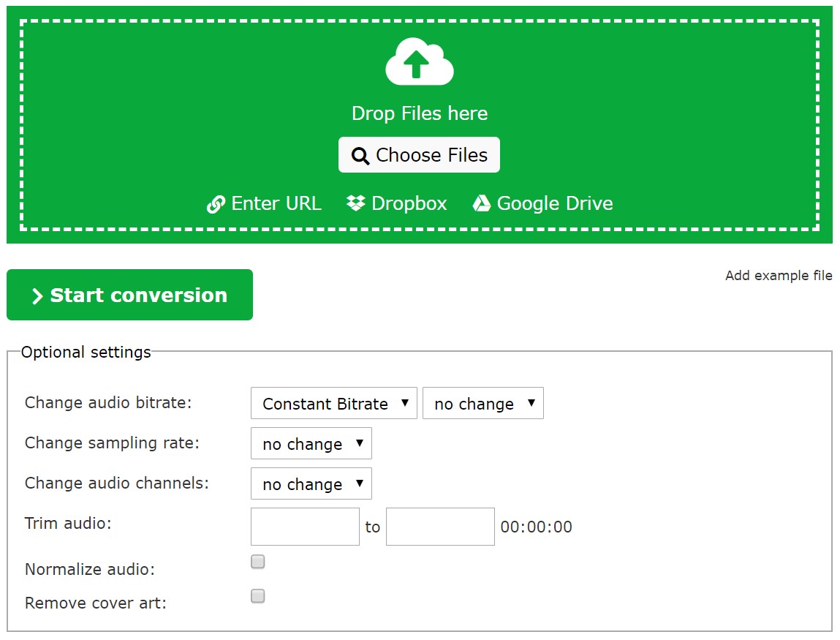
Task: Click the Change audio bitrate label
Action: [x=108, y=402]
